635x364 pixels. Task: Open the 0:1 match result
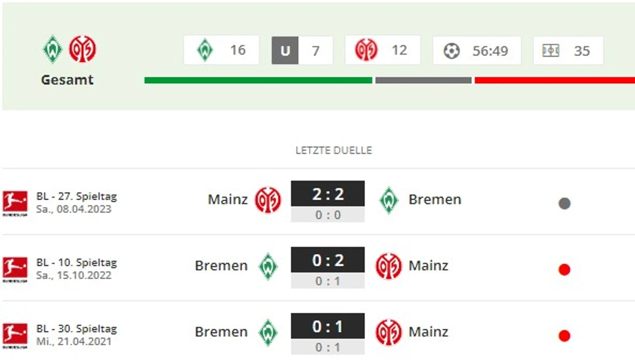pyautogui.click(x=328, y=326)
